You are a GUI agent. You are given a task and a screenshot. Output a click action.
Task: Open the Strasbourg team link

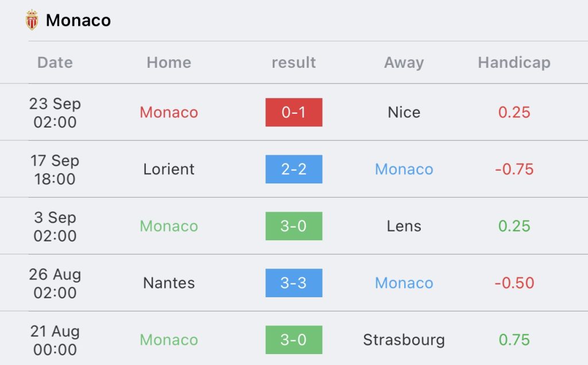(x=404, y=340)
